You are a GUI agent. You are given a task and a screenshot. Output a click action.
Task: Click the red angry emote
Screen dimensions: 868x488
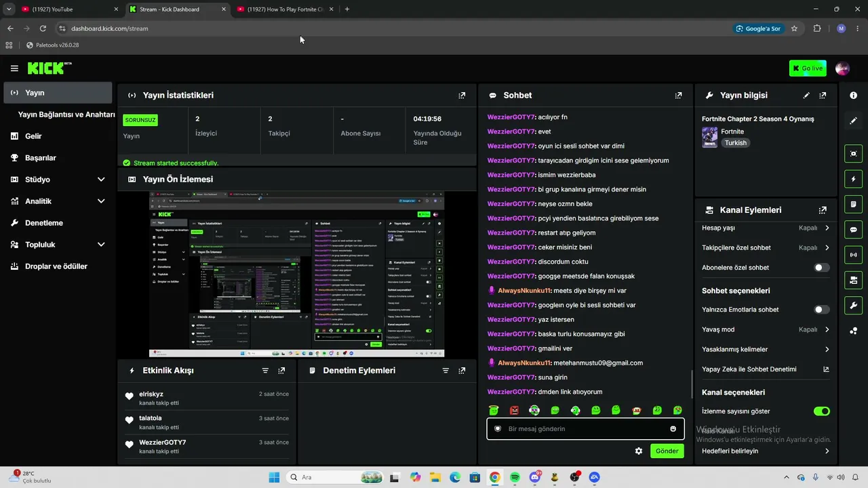(514, 410)
